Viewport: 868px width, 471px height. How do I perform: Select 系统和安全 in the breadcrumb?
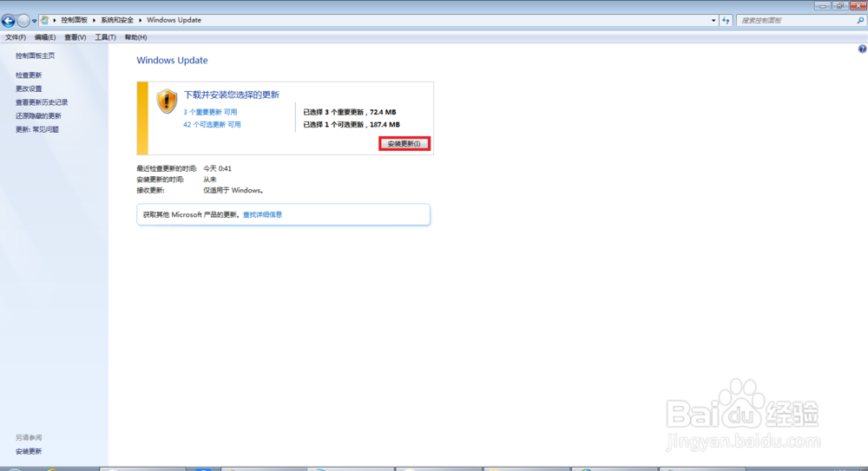click(x=117, y=20)
